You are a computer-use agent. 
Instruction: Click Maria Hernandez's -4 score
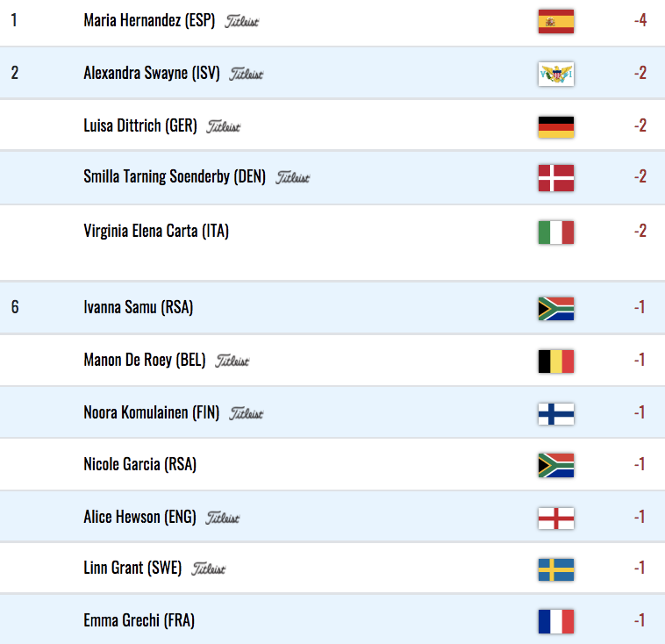pyautogui.click(x=640, y=20)
